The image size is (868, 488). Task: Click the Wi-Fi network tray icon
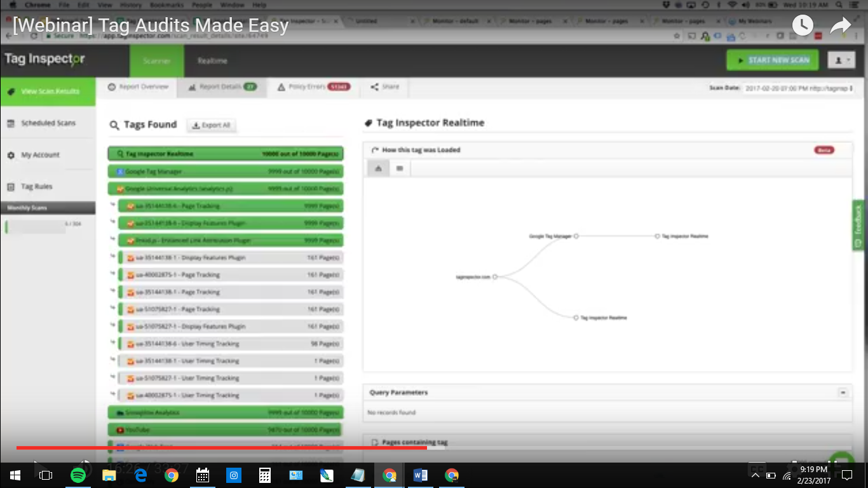click(x=787, y=475)
